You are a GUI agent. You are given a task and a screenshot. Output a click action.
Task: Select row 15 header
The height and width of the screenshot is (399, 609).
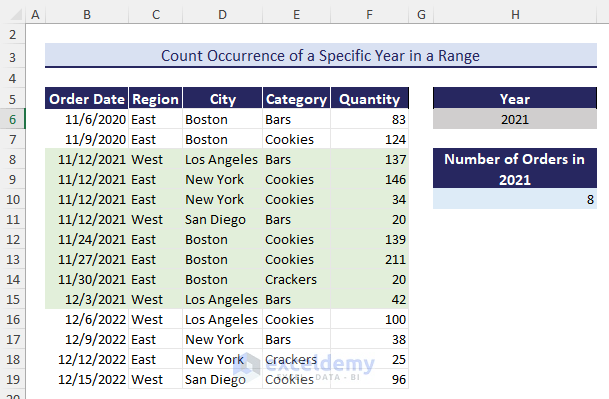(12, 299)
